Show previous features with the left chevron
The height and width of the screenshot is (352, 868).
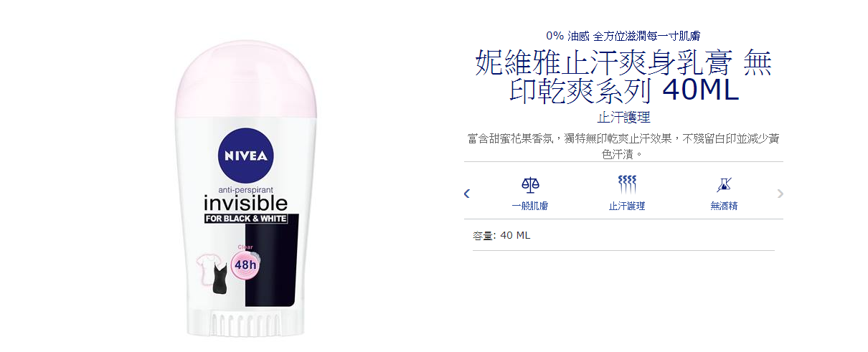click(x=467, y=194)
